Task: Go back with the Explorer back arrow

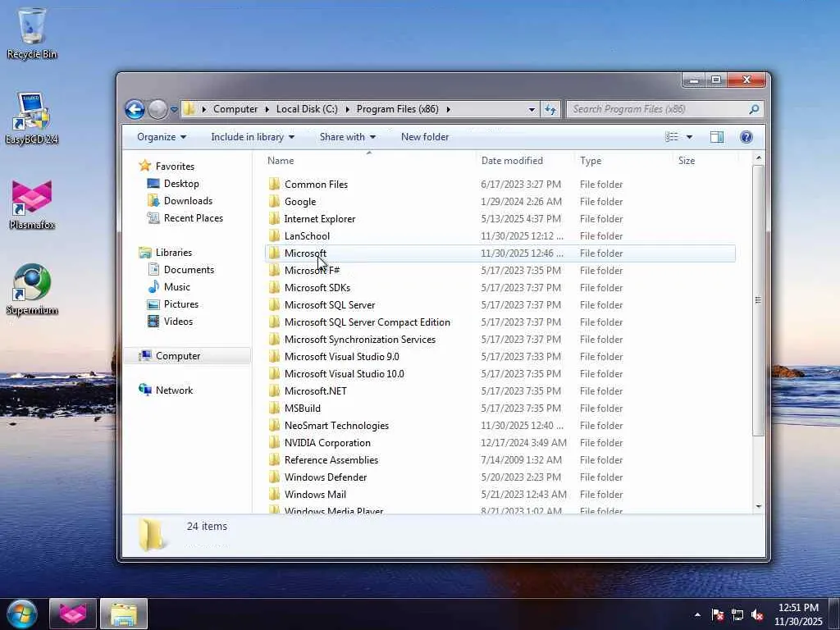Action: 135,109
